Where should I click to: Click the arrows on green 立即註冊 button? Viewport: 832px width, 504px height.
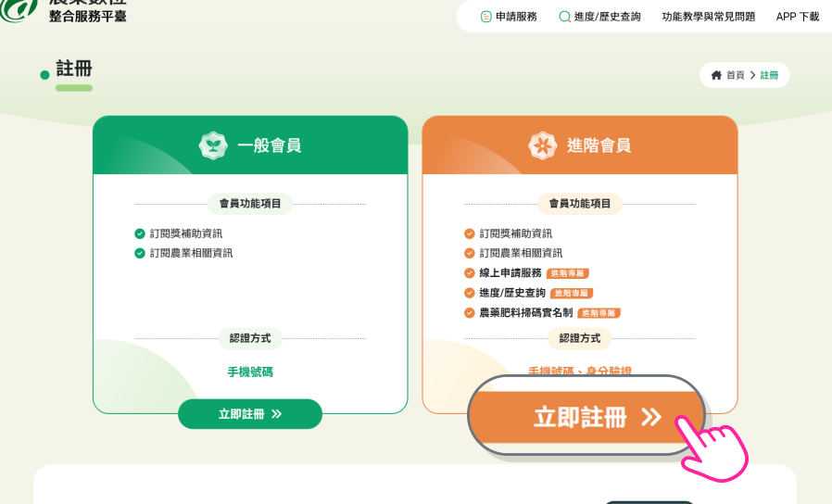(276, 414)
